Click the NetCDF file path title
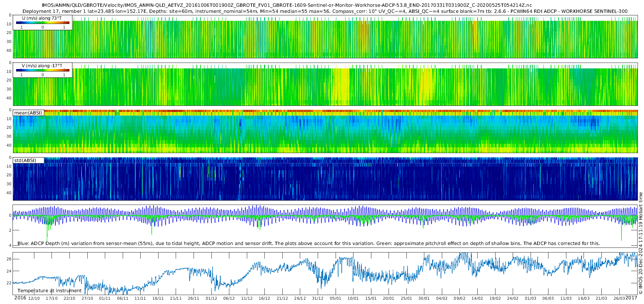This screenshot has height=304, width=644. tap(287, 5)
